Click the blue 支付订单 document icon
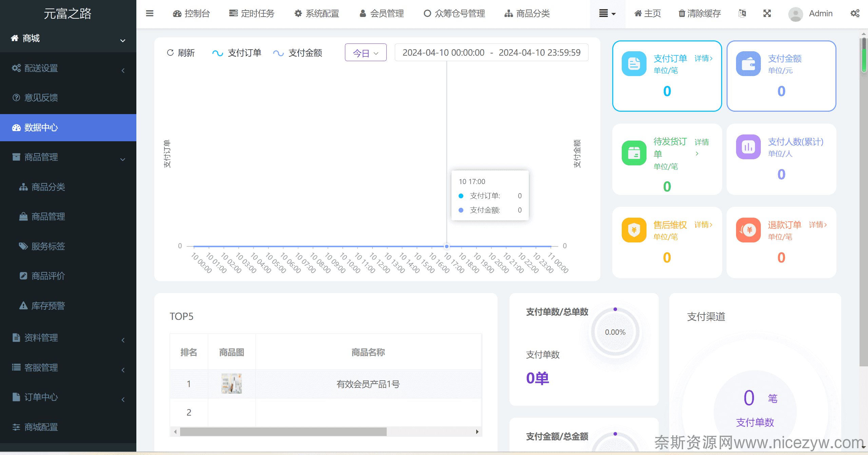Image resolution: width=868 pixels, height=455 pixels. (634, 64)
